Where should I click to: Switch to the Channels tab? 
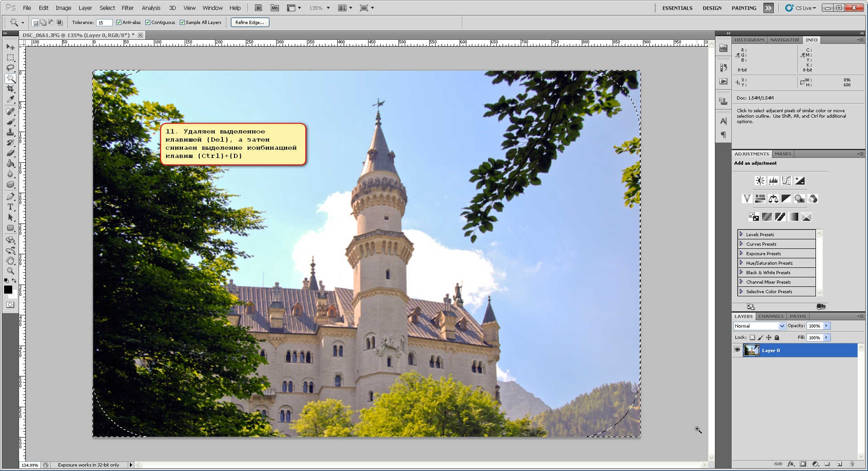(x=770, y=316)
